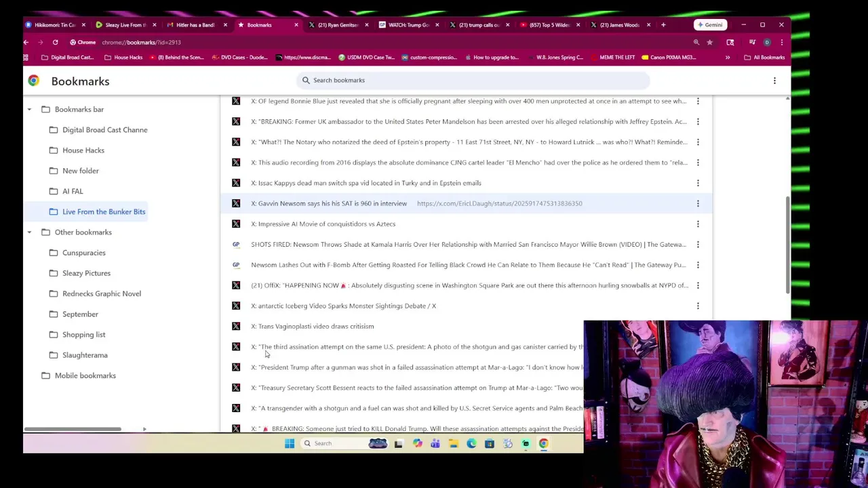This screenshot has height=488, width=868.
Task: Open MEME THE LEFT from bookmarks bar
Action: coord(612,57)
